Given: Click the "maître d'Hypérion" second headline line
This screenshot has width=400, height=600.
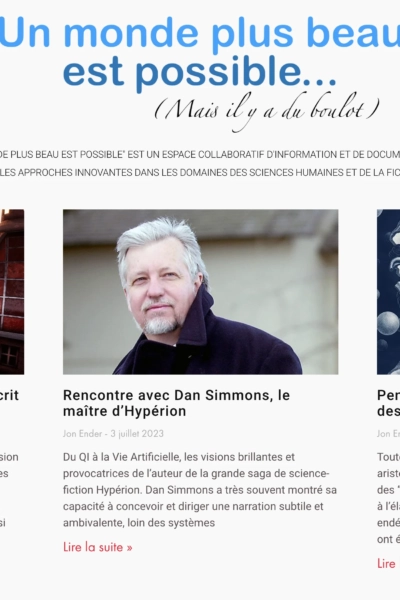Looking at the screenshot, I should coord(124,411).
